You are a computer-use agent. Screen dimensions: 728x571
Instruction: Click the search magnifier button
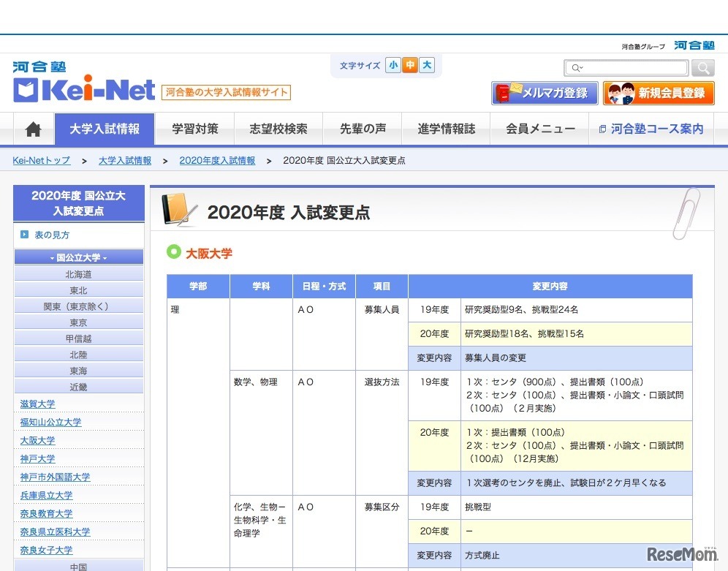point(702,68)
